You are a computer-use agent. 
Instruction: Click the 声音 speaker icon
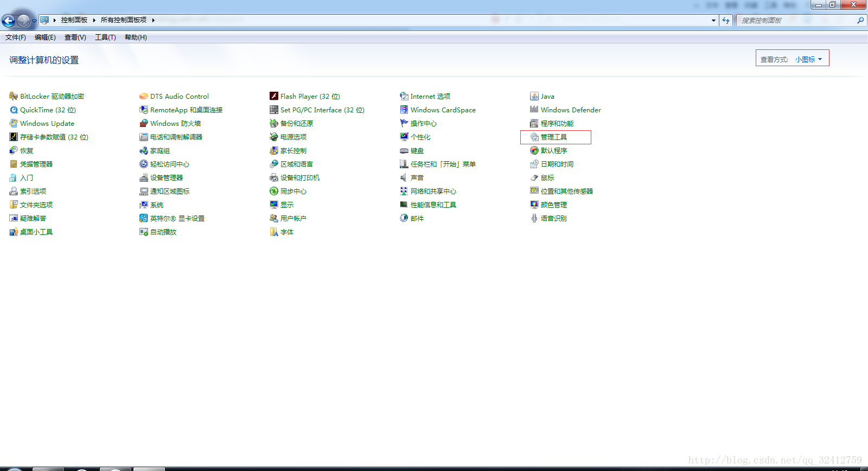coord(404,177)
